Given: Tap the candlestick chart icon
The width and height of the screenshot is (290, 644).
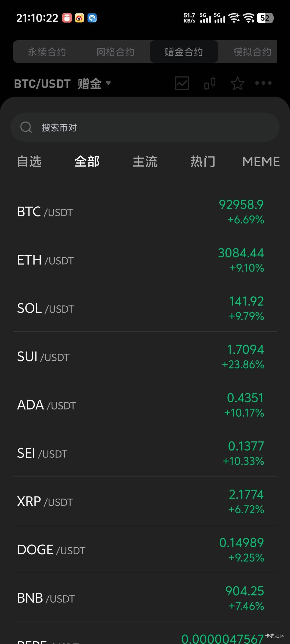Looking at the screenshot, I should tap(210, 83).
